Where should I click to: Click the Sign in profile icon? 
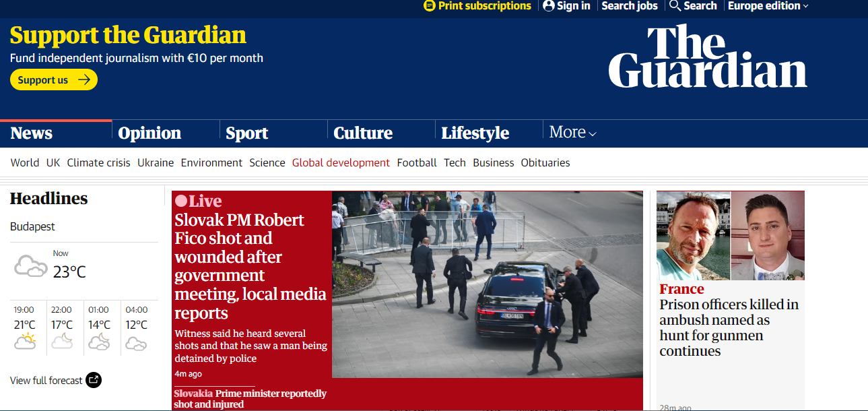point(549,6)
